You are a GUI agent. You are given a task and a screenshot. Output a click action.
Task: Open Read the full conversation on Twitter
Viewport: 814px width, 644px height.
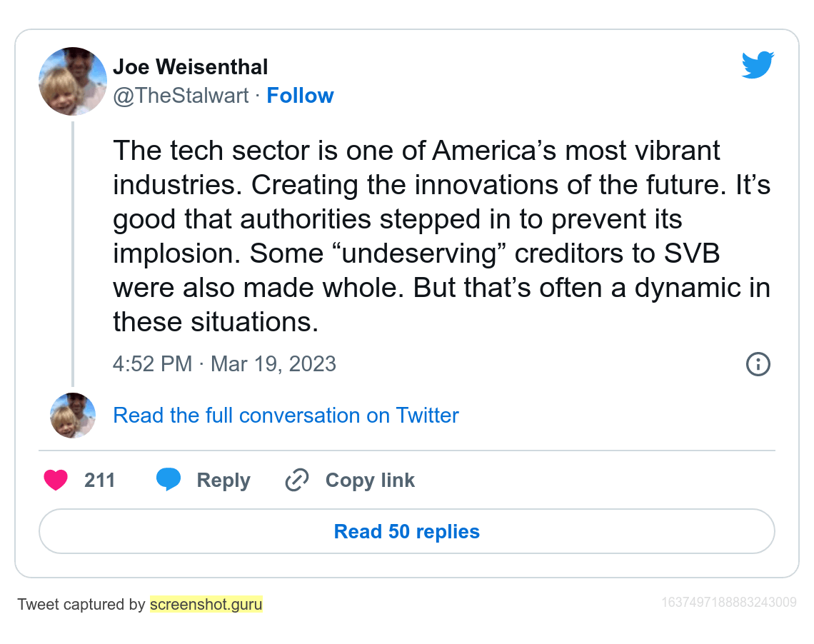point(286,415)
